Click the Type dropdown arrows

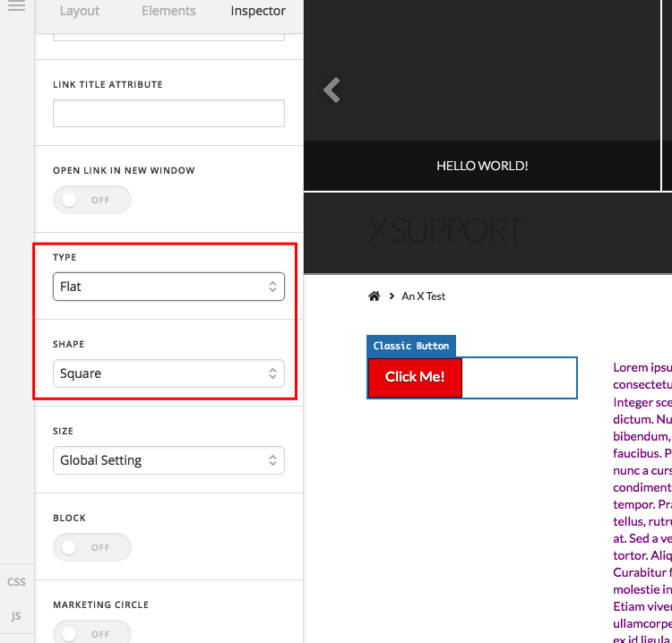coord(272,287)
